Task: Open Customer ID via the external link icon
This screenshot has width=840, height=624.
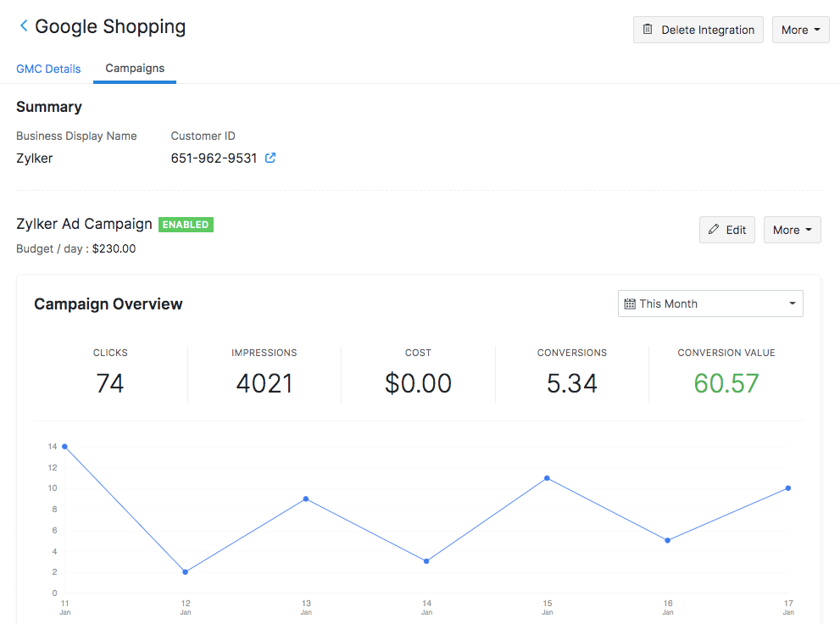Action: (270, 158)
